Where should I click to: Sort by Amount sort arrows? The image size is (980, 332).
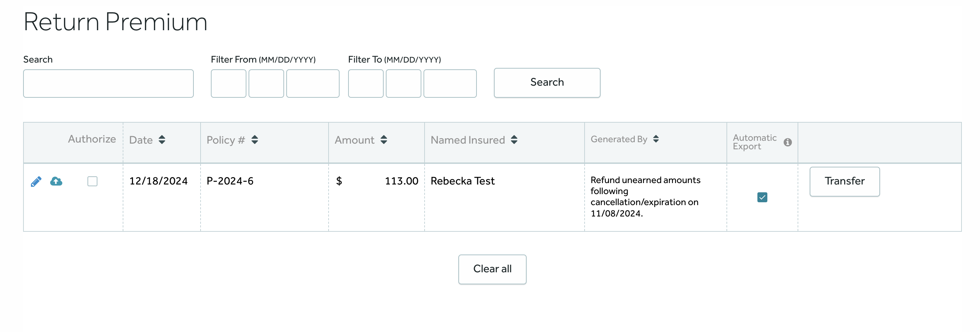(383, 140)
